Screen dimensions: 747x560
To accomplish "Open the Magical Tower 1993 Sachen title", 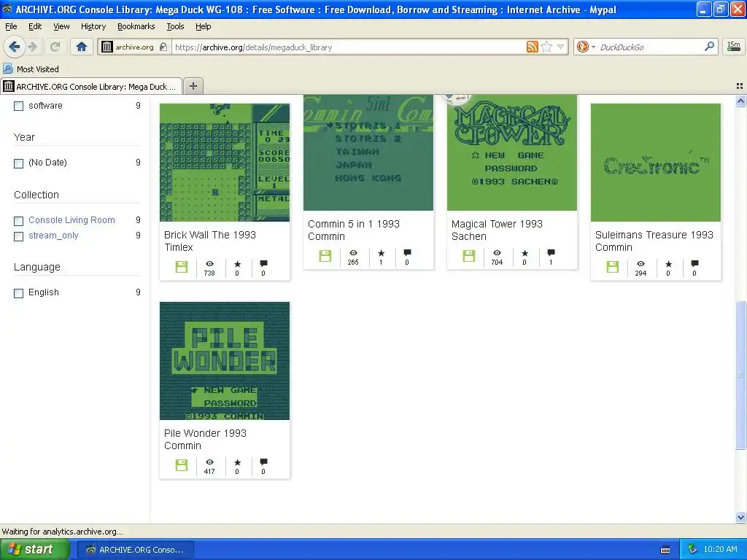I will pos(497,230).
